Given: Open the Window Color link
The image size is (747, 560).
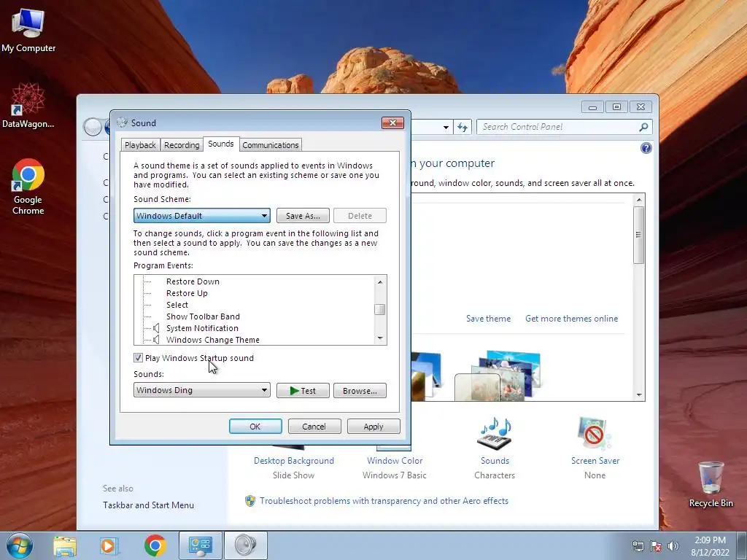Looking at the screenshot, I should [395, 461].
